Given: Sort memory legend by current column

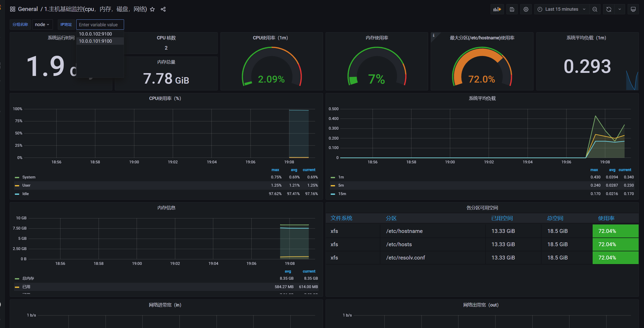Looking at the screenshot, I should click(309, 271).
